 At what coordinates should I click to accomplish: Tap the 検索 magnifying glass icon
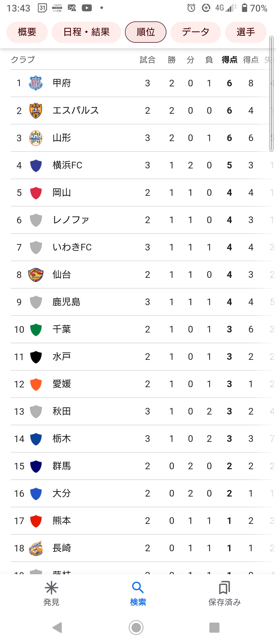138,588
